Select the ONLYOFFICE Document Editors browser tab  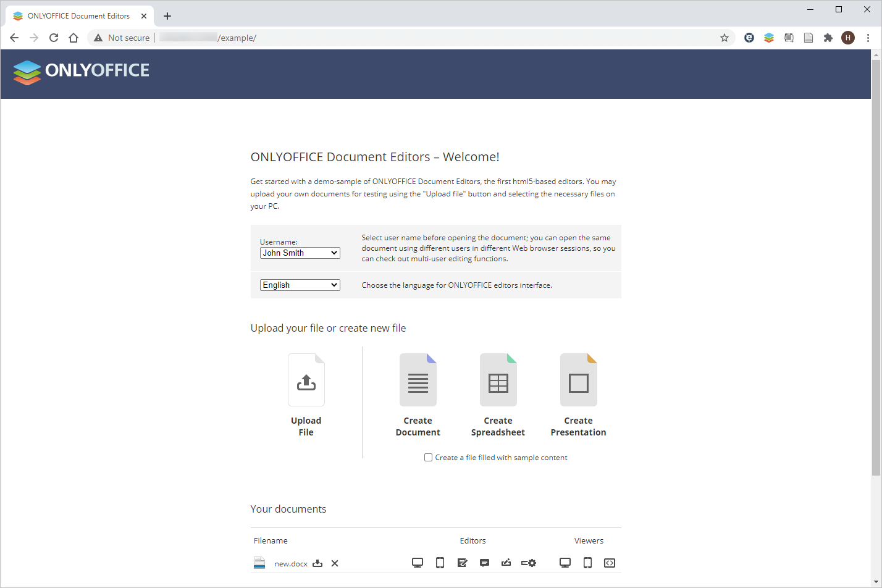click(80, 16)
